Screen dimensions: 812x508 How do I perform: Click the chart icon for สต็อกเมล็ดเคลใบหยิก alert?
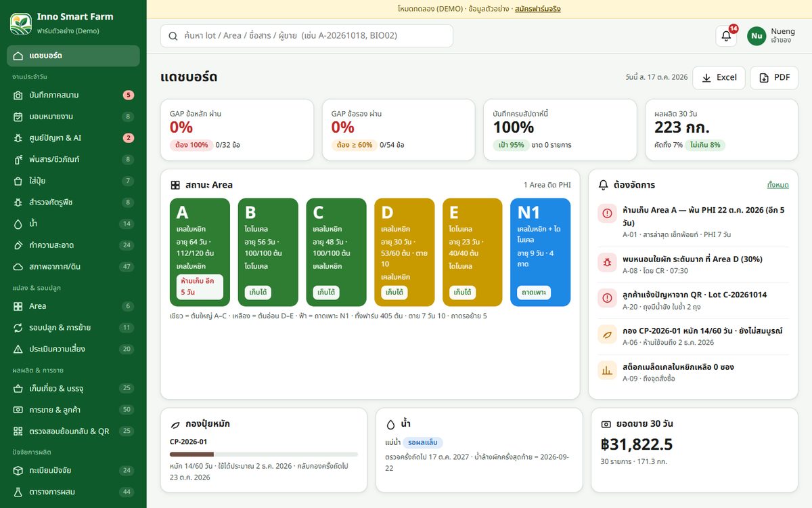click(607, 371)
